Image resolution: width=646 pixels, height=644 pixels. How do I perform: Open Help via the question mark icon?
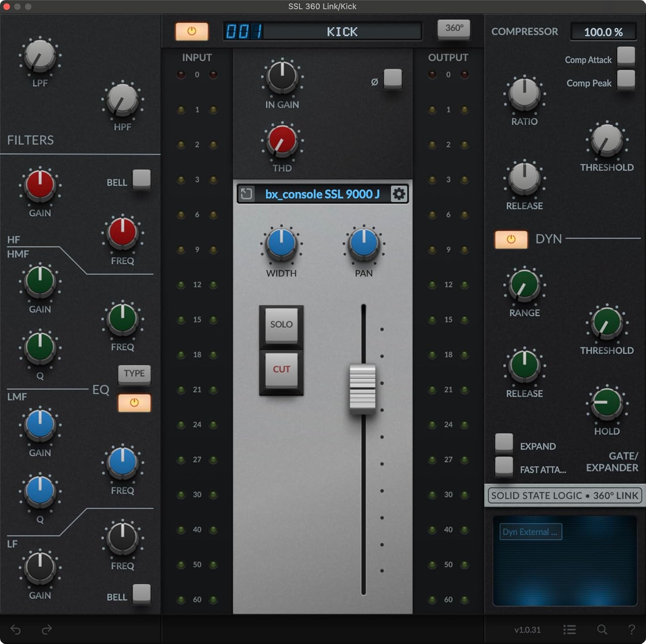632,629
